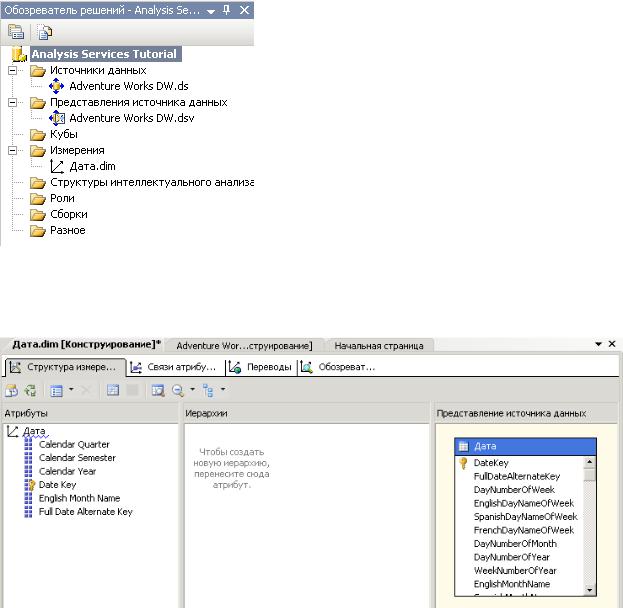Select the Кубы folder

(x=64, y=134)
